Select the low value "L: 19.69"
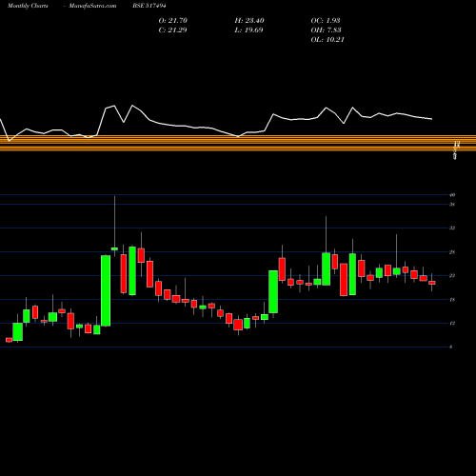 pyautogui.click(x=248, y=30)
